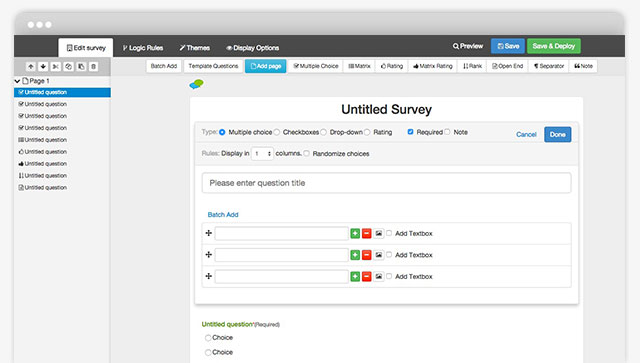
Task: Add a Matrix question from the toolbar
Action: [x=359, y=66]
